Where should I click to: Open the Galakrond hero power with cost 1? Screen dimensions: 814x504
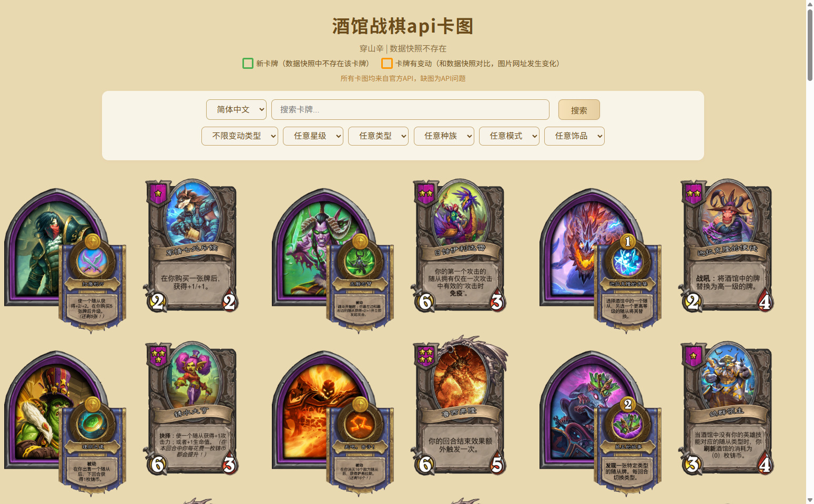pos(627,284)
